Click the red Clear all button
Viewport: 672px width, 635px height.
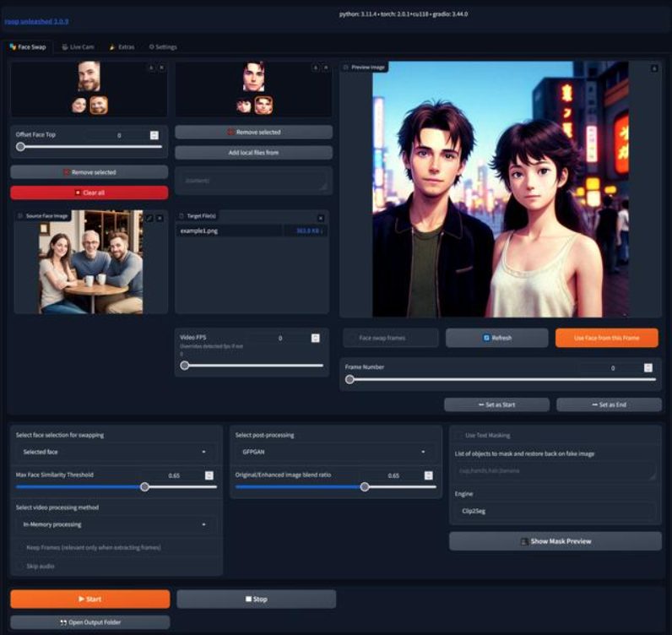(x=89, y=193)
